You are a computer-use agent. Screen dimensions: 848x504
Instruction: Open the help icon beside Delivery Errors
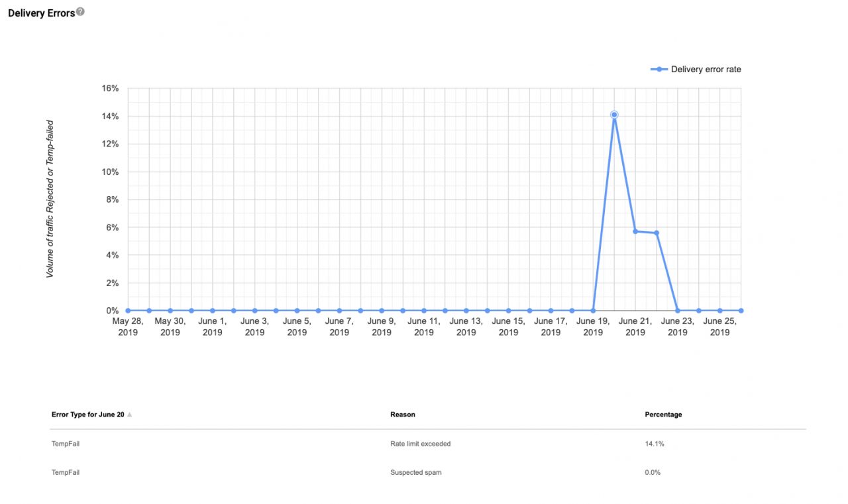click(80, 12)
